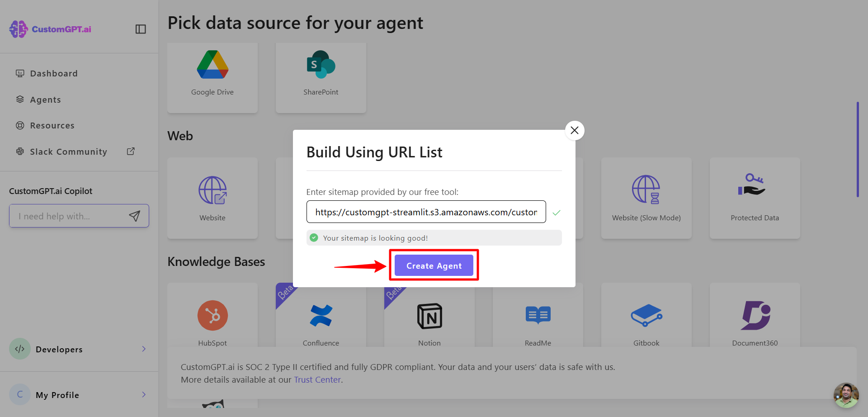Open the Resources menu item

pos(52,125)
